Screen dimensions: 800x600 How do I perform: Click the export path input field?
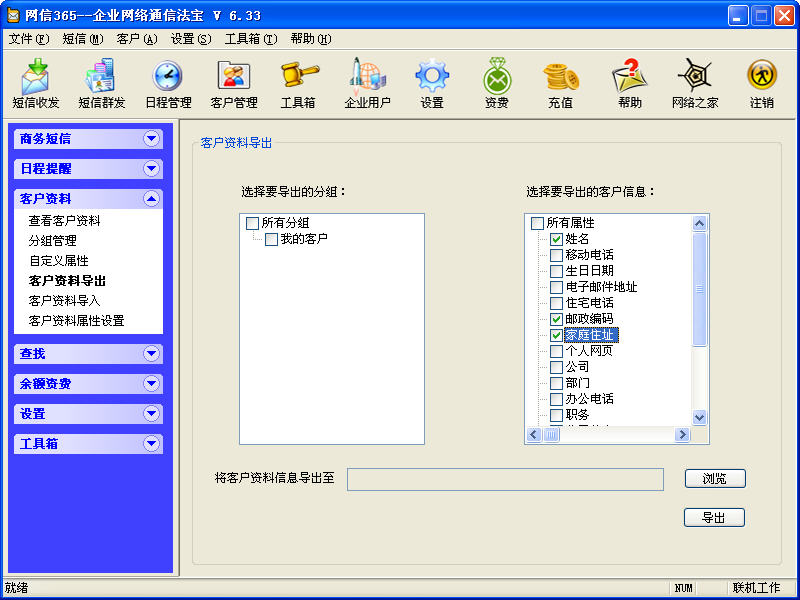pos(505,480)
